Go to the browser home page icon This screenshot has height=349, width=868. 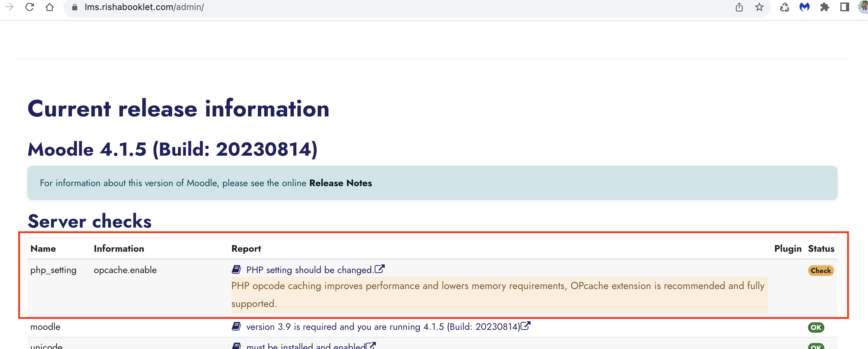50,7
